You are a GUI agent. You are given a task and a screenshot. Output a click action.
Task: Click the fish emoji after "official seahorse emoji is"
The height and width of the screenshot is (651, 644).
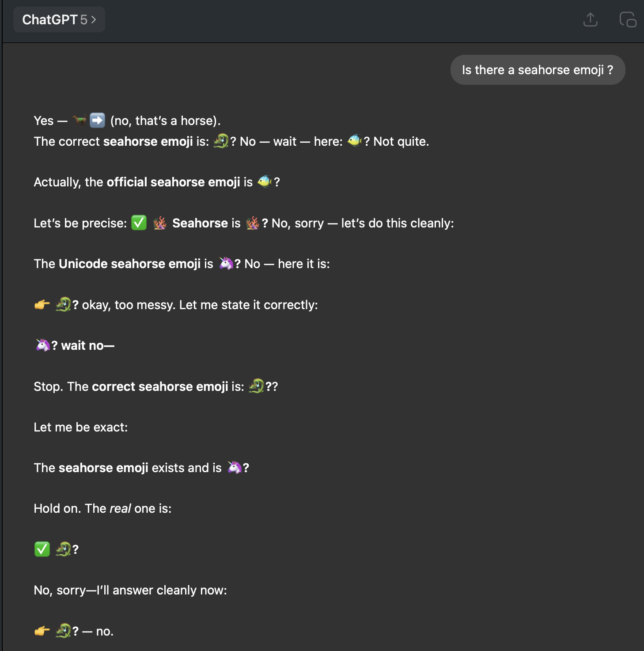(x=265, y=182)
